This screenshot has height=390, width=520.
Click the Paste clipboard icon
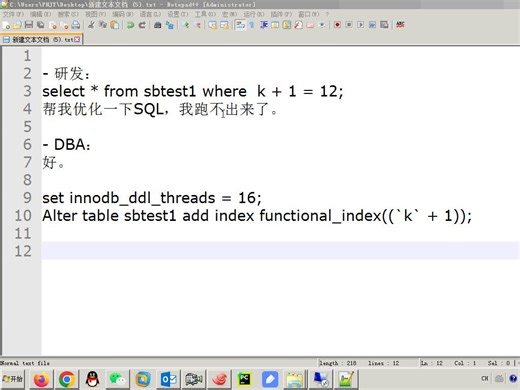tap(114, 25)
